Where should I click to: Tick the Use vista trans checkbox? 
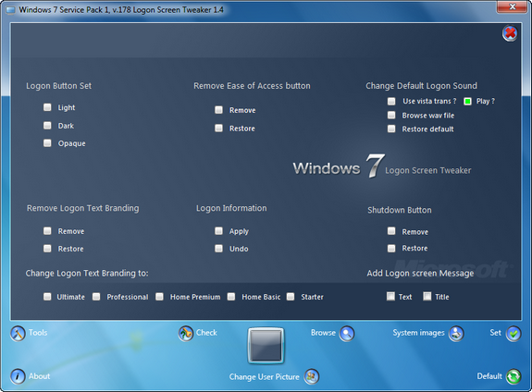tap(391, 101)
